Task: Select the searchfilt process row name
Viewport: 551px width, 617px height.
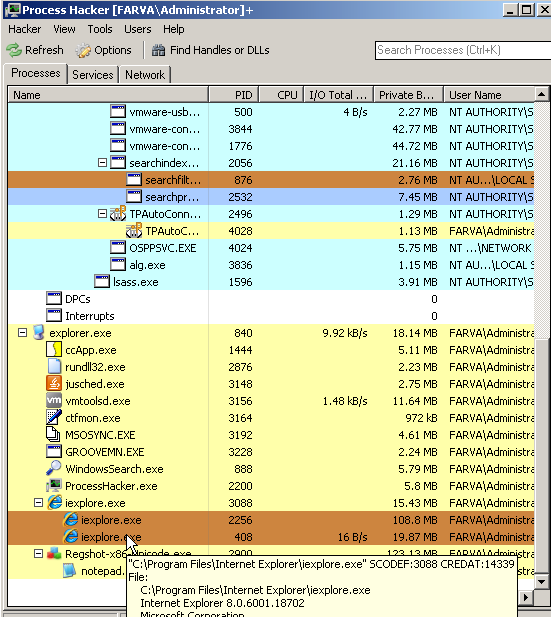Action: pyautogui.click(x=173, y=180)
